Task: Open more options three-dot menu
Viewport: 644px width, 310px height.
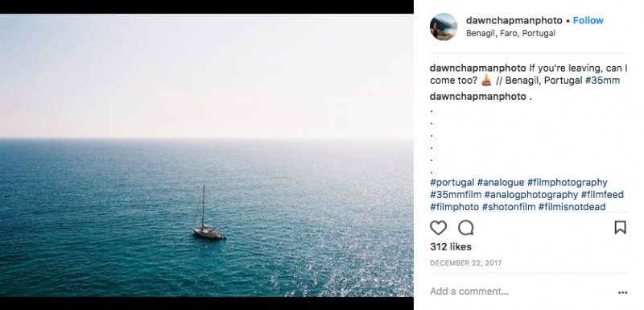Action: click(x=622, y=293)
